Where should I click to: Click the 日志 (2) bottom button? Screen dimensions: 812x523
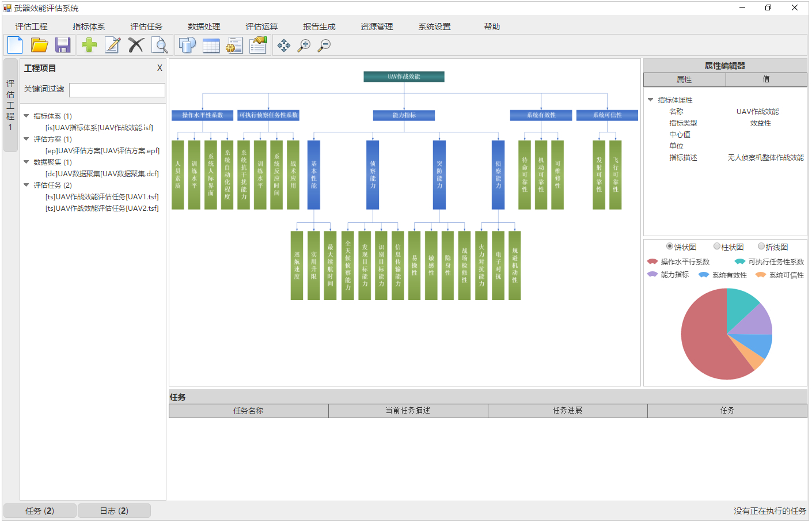114,511
